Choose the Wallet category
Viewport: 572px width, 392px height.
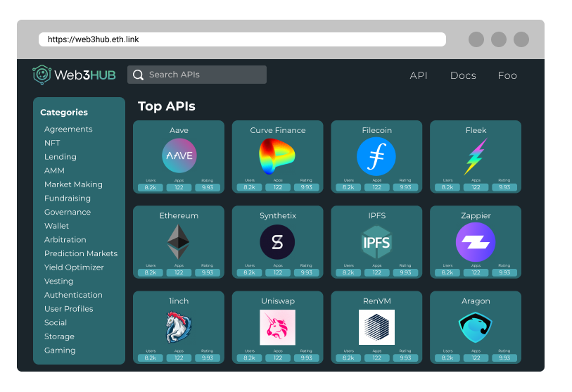[x=56, y=226]
